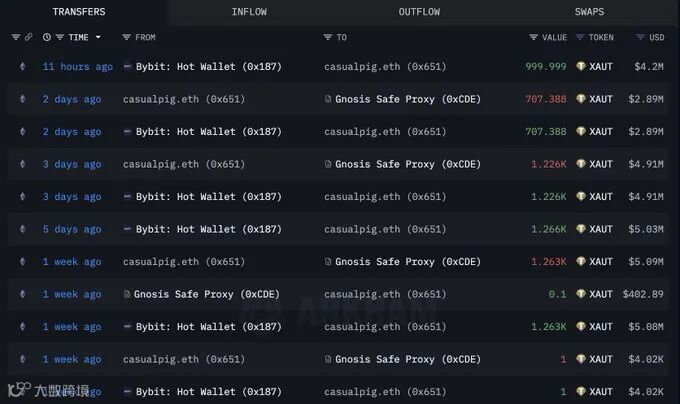Click XAUT token icon in $5.03M row

(x=581, y=229)
